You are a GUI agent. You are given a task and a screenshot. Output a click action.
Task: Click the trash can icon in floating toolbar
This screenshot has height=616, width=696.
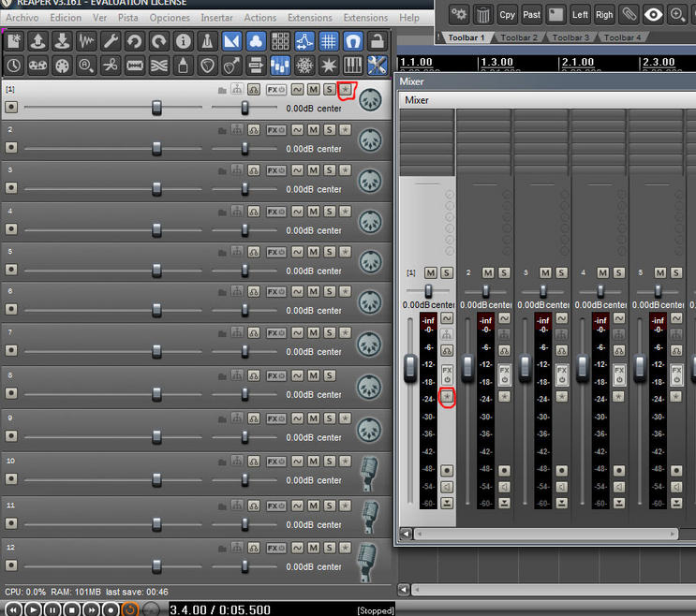coord(482,14)
